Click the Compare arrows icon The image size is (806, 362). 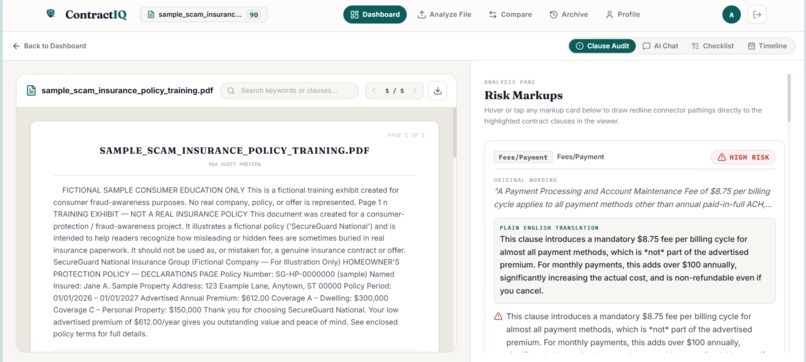pyautogui.click(x=492, y=15)
